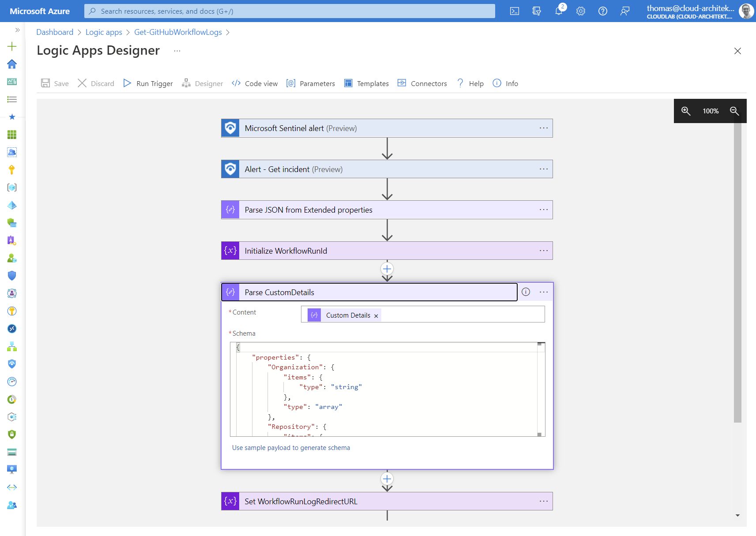Image resolution: width=756 pixels, height=536 pixels.
Task: Open ellipsis menu on Alert - Get incident
Action: pos(544,169)
